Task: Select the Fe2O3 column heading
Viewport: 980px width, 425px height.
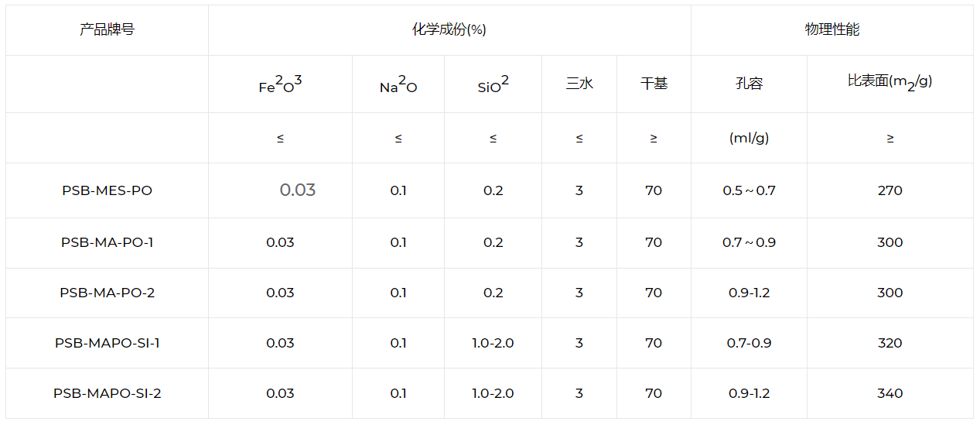Action: click(x=280, y=84)
